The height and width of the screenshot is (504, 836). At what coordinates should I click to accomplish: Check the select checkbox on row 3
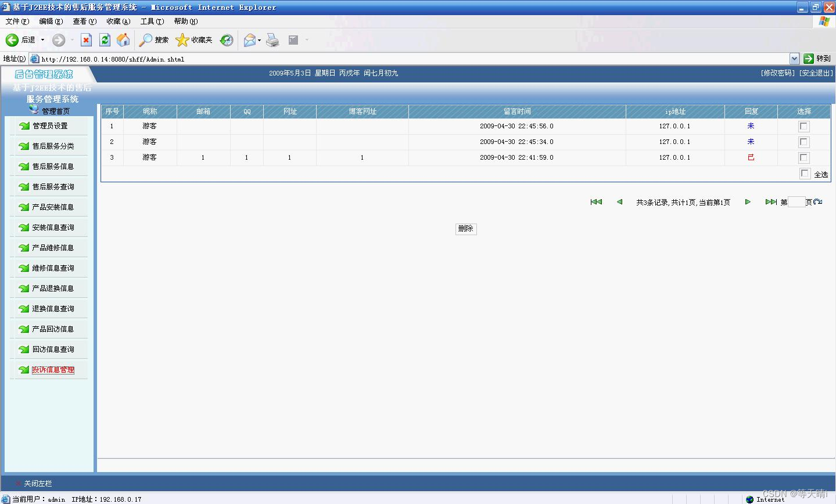click(803, 157)
